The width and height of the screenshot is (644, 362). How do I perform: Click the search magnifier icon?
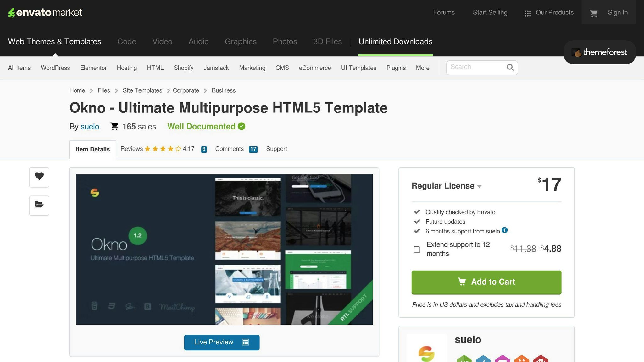pyautogui.click(x=510, y=67)
